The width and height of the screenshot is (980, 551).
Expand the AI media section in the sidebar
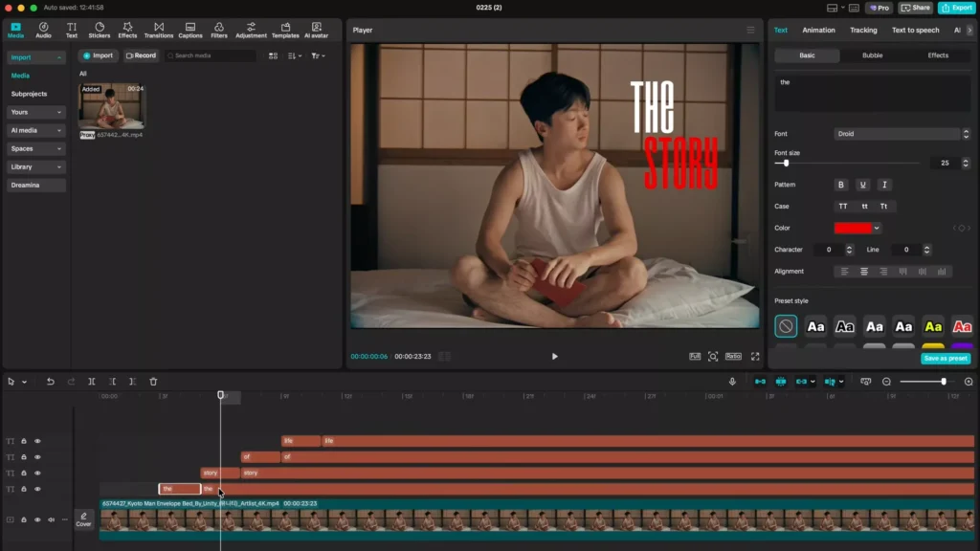pyautogui.click(x=35, y=130)
